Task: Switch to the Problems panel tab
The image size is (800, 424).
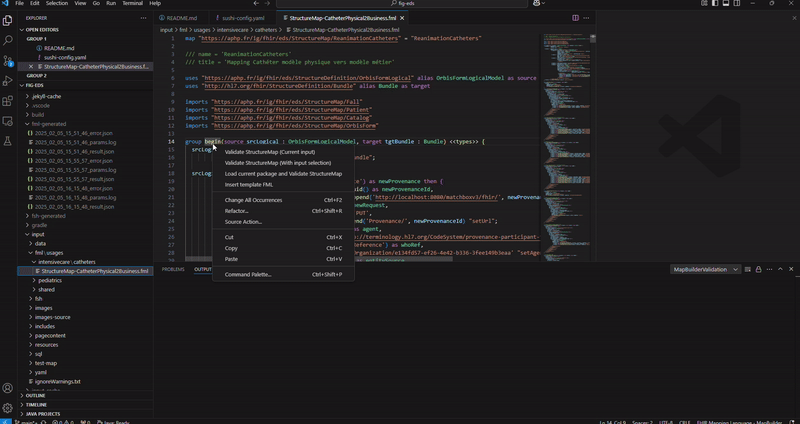Action: coord(173,269)
